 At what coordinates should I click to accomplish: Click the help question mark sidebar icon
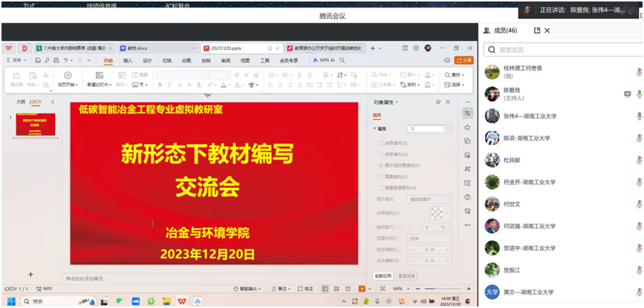pyautogui.click(x=467, y=196)
